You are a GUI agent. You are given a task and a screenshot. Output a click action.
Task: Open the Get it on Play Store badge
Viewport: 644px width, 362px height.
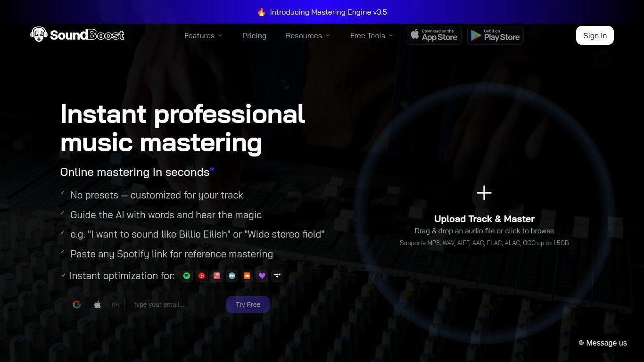(495, 35)
